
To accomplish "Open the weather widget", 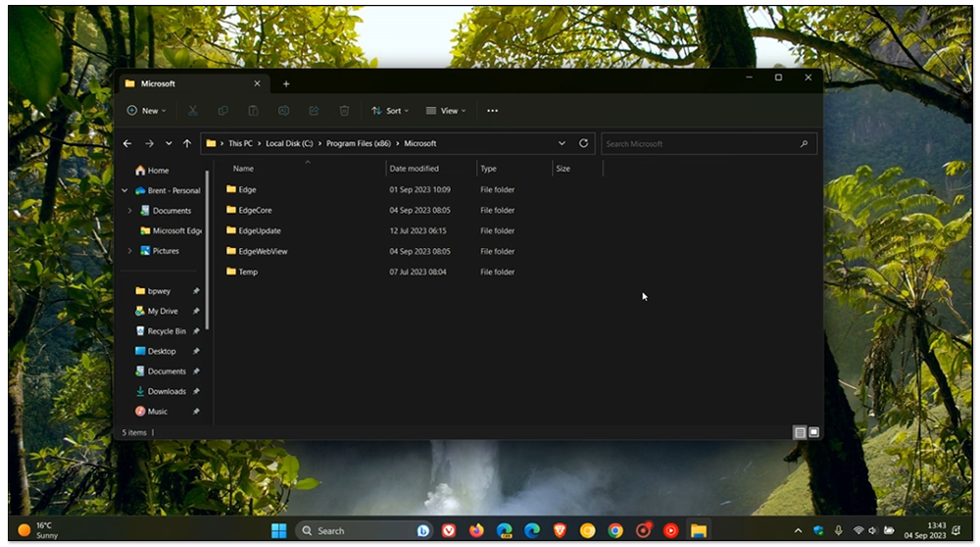I will pyautogui.click(x=39, y=530).
